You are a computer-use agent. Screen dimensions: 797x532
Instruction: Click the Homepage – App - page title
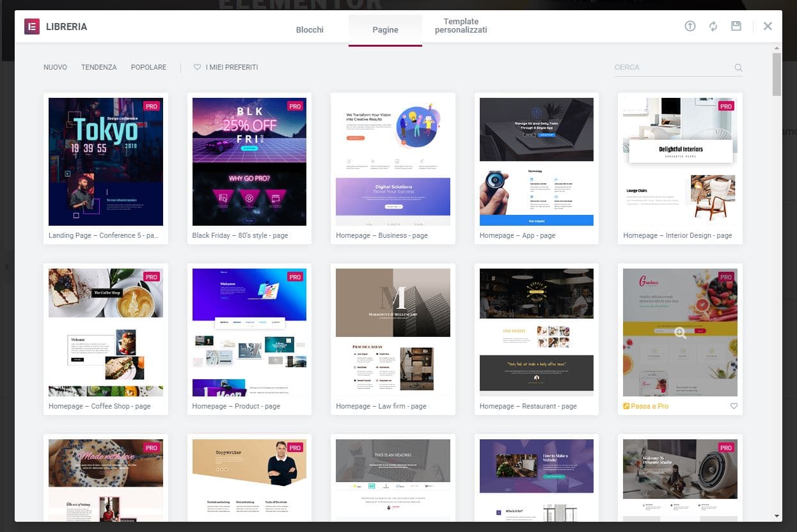[517, 235]
